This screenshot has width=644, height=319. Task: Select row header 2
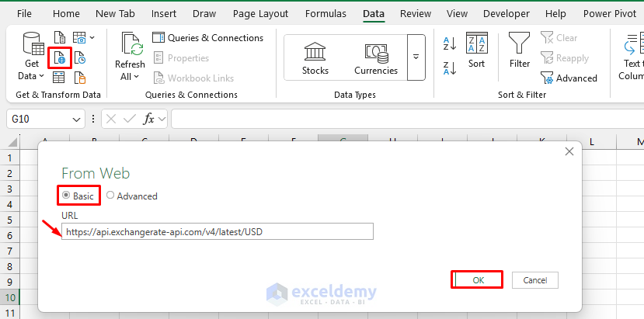[x=10, y=173]
